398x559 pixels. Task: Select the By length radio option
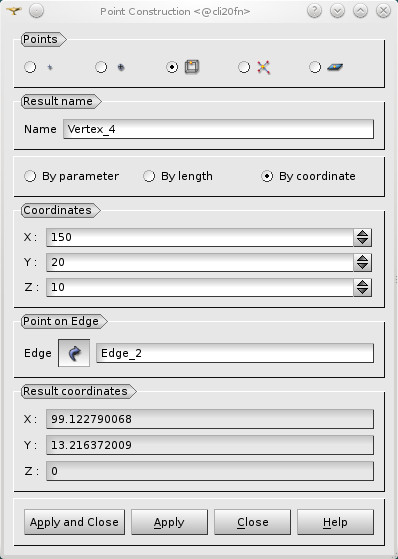[x=178, y=176]
